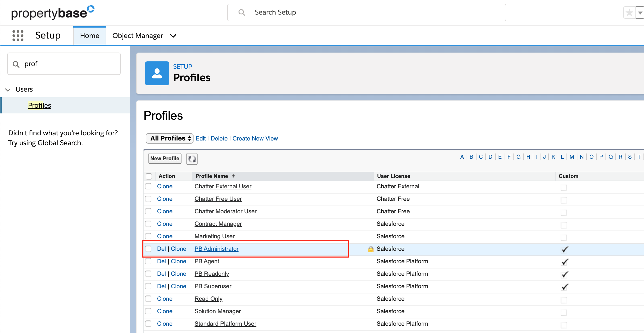This screenshot has height=333, width=644.
Task: Sort by the Profile Name column arrow
Action: pyautogui.click(x=233, y=176)
